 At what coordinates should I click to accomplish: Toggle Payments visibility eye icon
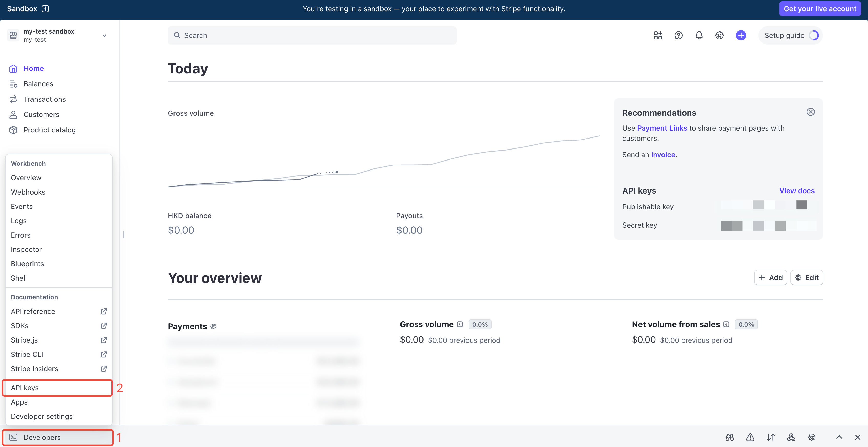[x=213, y=326]
